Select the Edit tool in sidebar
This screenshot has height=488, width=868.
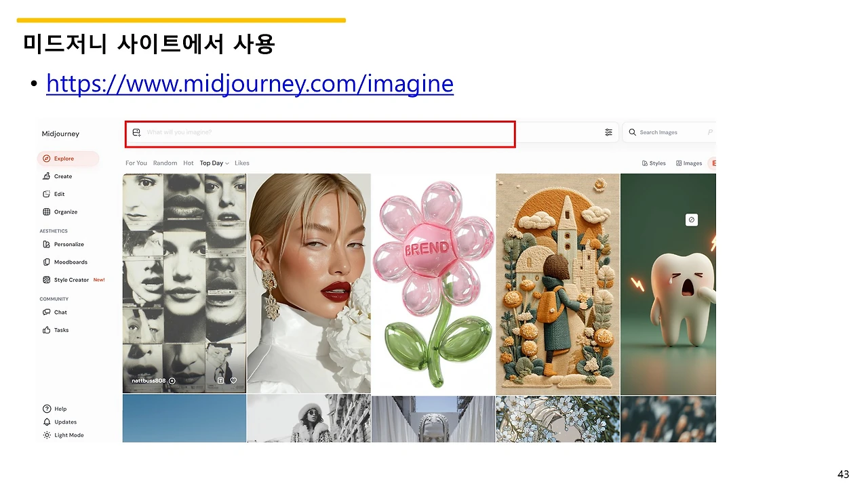[x=58, y=194]
